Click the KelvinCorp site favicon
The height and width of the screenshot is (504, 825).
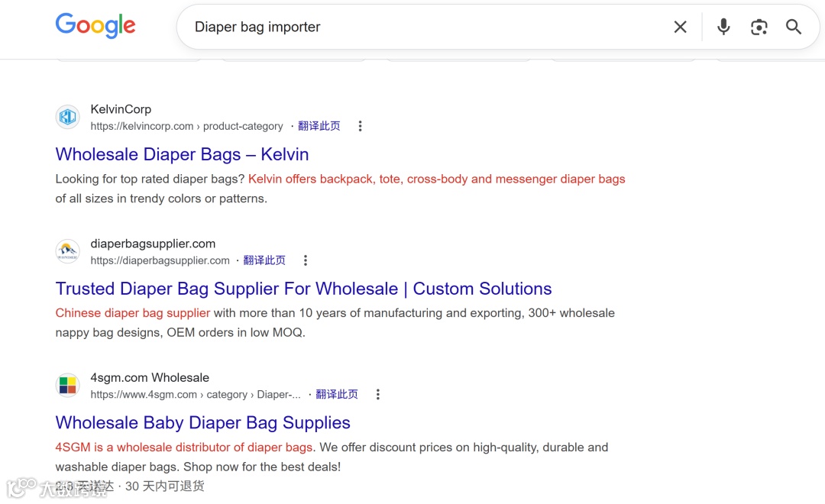point(68,117)
